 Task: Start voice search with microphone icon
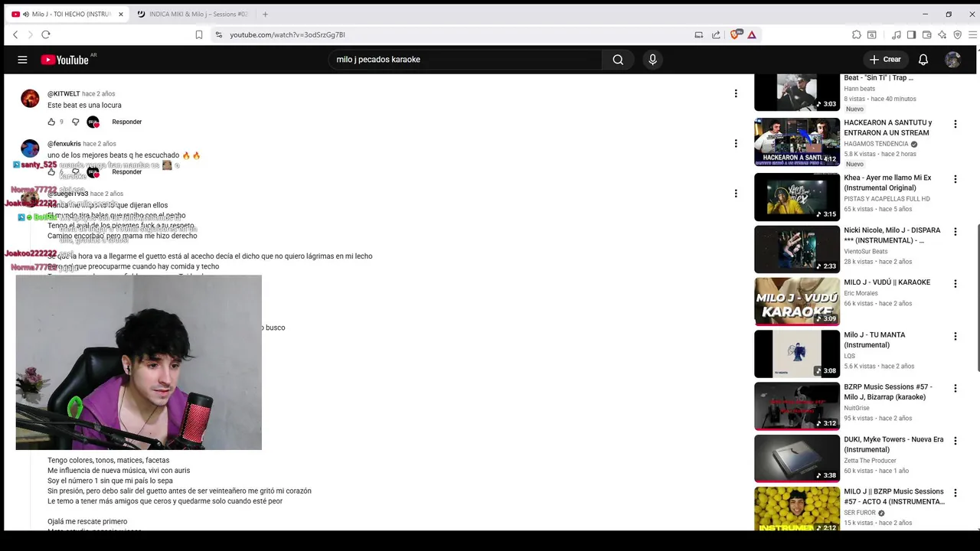[x=652, y=60]
